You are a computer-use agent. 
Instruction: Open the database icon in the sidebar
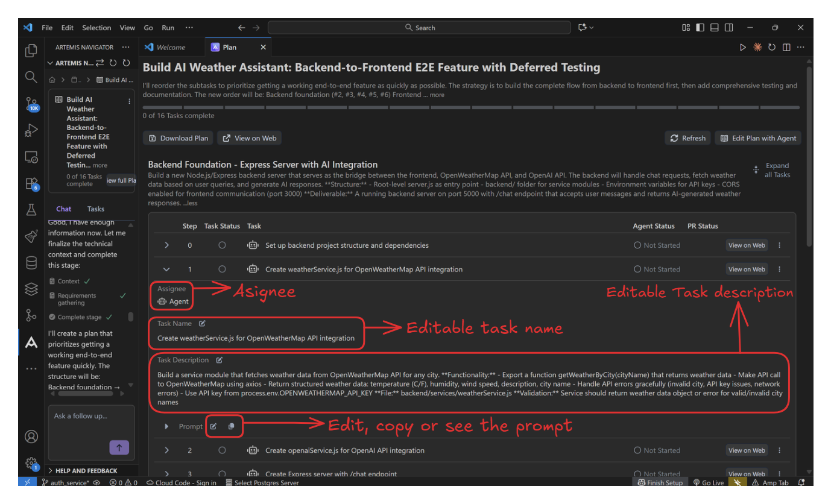click(31, 262)
